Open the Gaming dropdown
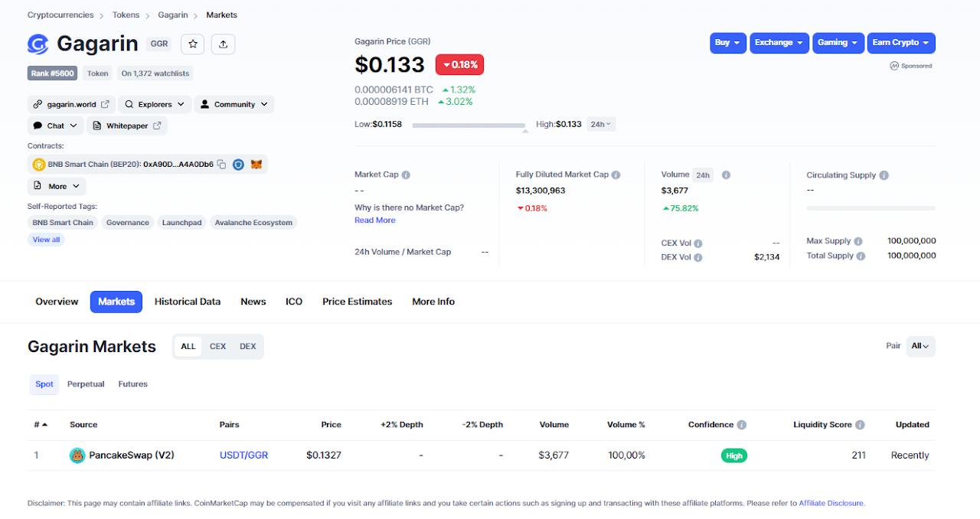The height and width of the screenshot is (519, 980). pyautogui.click(x=838, y=43)
